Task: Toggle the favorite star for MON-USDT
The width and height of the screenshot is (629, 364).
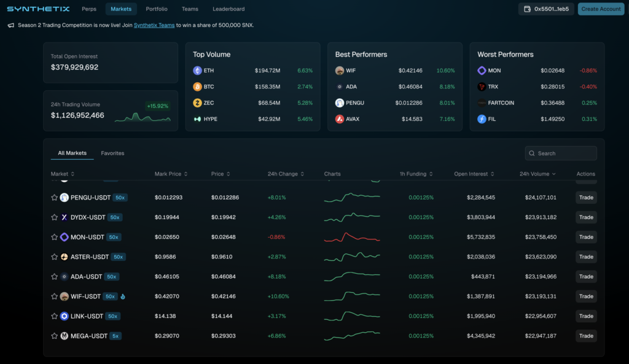Action: [x=54, y=237]
